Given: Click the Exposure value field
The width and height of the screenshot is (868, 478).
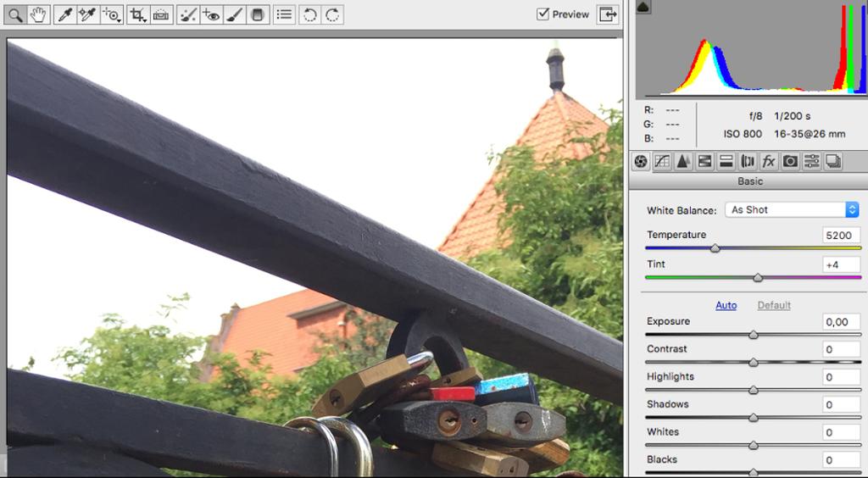Looking at the screenshot, I should coord(841,321).
